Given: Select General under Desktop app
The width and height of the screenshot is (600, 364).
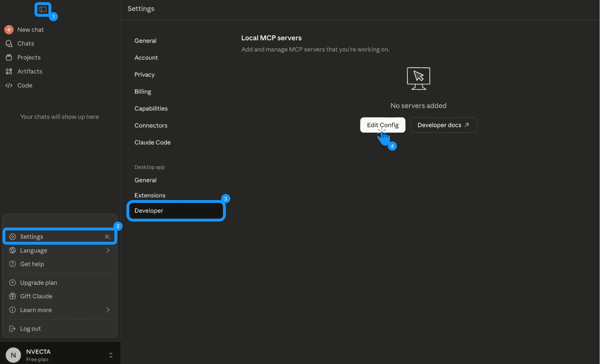Looking at the screenshot, I should coord(145,180).
